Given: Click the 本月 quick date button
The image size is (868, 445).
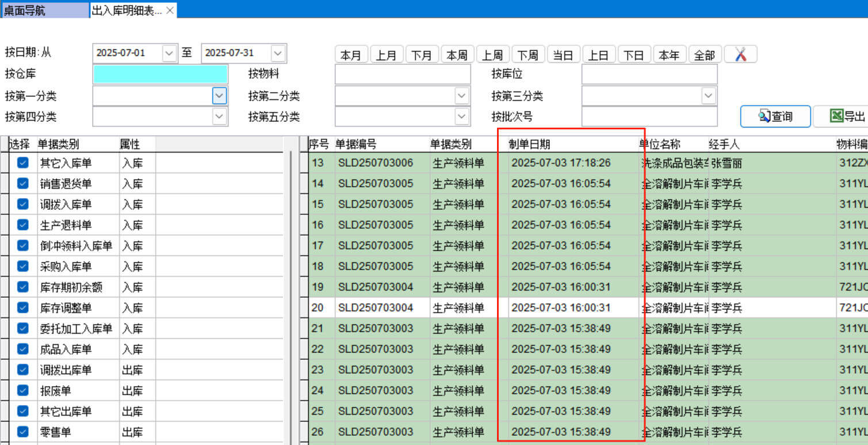Looking at the screenshot, I should pos(351,55).
